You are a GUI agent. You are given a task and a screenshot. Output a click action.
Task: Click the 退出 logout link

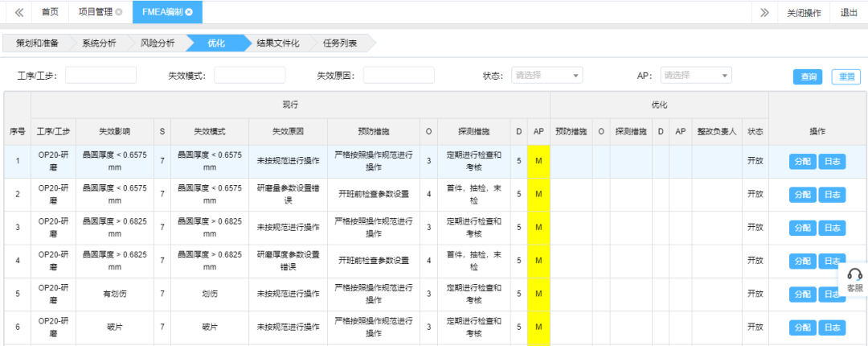coord(849,12)
